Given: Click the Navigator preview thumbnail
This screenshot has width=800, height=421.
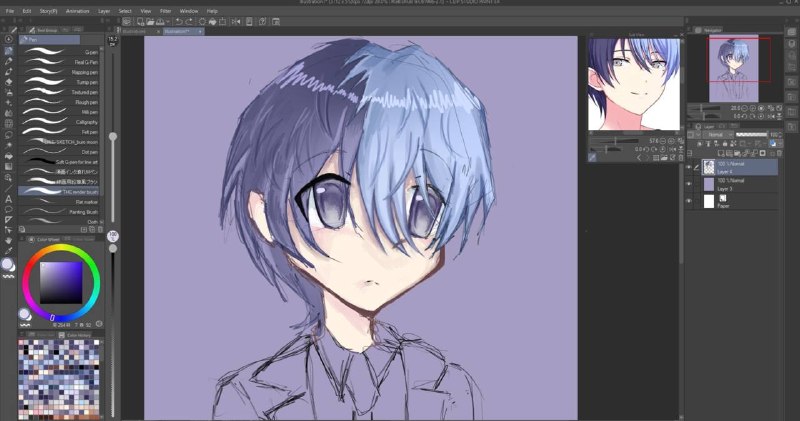Looking at the screenshot, I should click(734, 68).
